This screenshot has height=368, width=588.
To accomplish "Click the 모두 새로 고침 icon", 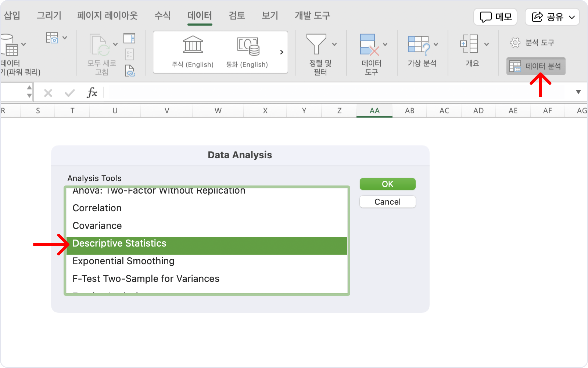I will click(99, 45).
